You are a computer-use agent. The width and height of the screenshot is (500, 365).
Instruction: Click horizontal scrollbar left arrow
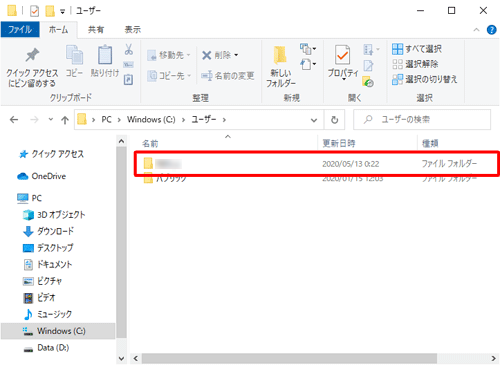tap(136, 359)
